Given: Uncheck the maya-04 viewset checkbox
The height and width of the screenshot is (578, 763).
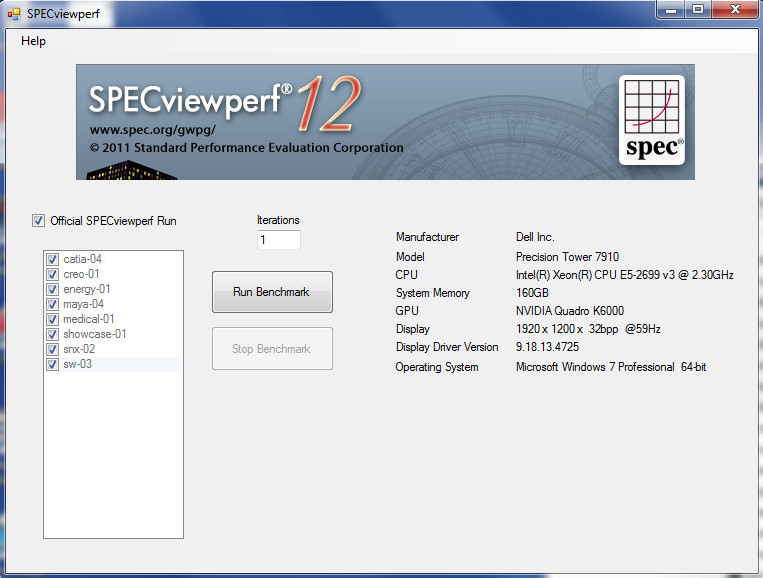Looking at the screenshot, I should pos(52,305).
